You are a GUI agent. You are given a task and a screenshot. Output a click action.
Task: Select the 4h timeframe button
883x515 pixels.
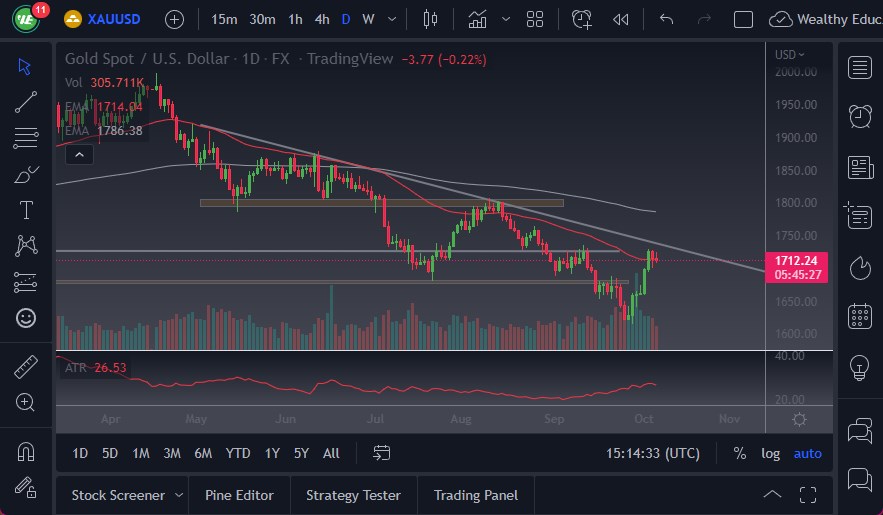pos(321,19)
